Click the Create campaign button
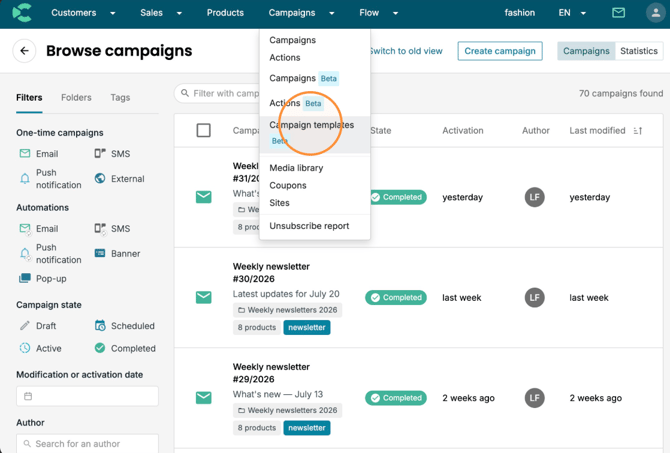Image resolution: width=670 pixels, height=453 pixels. [500, 51]
